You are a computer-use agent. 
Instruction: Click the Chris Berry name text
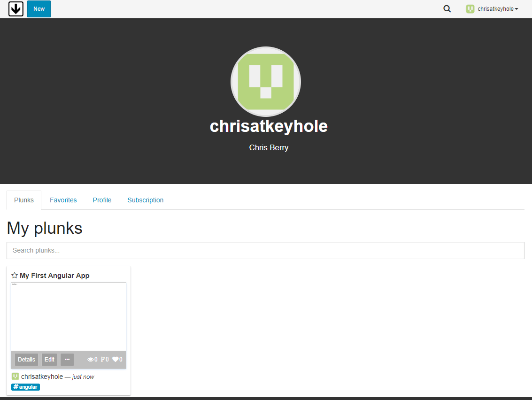[x=269, y=147]
